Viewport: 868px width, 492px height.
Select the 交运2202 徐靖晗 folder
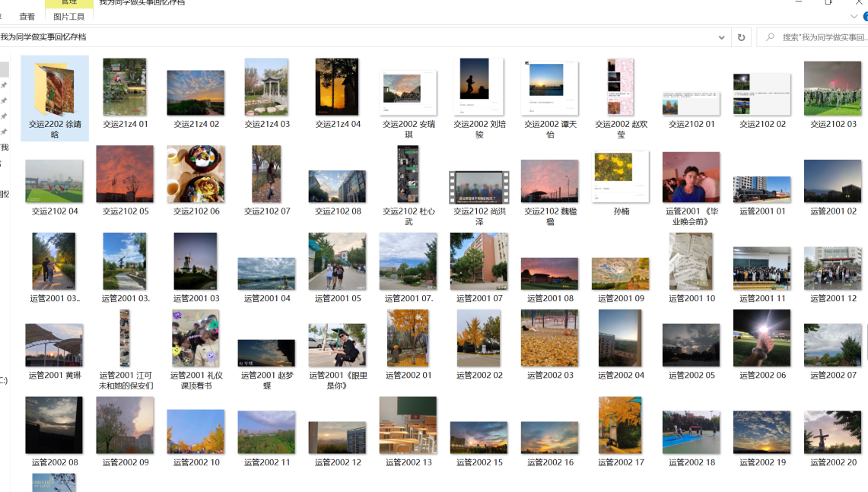pyautogui.click(x=54, y=99)
